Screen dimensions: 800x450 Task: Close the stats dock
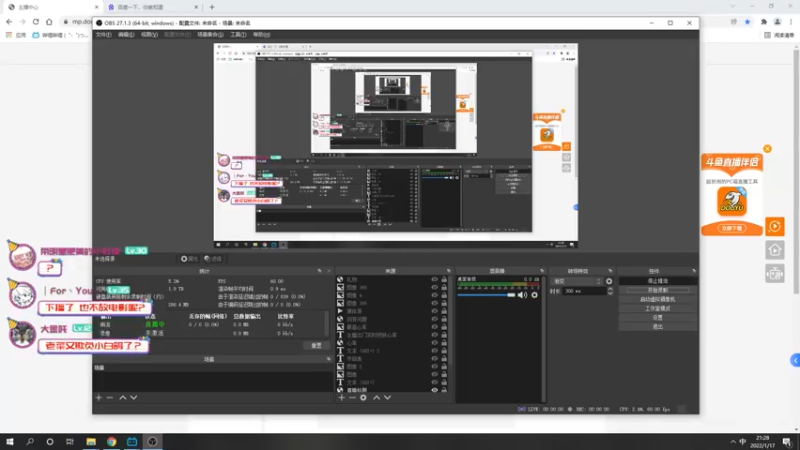(x=329, y=271)
